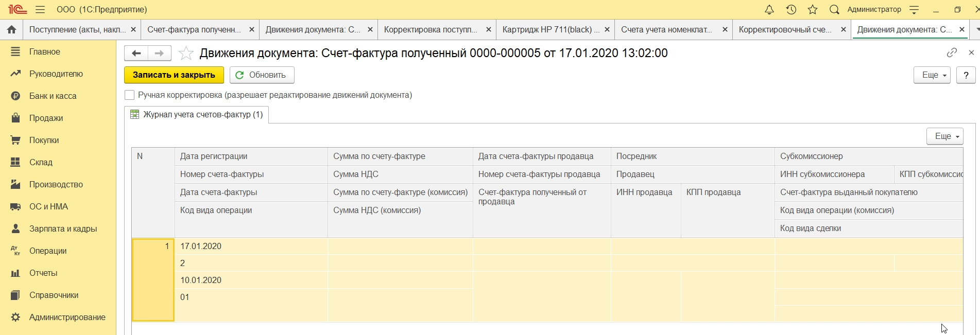Open the home page tab icon

click(x=11, y=30)
